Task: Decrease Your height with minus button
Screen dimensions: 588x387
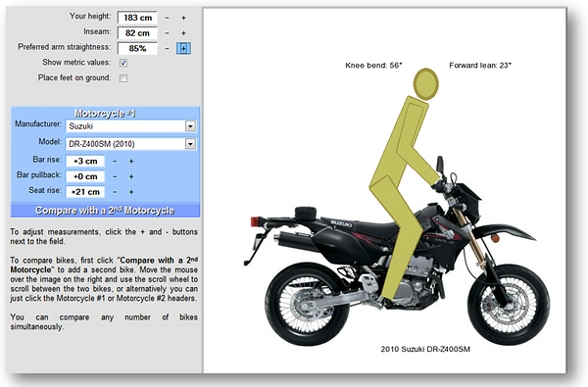Action: click(167, 18)
